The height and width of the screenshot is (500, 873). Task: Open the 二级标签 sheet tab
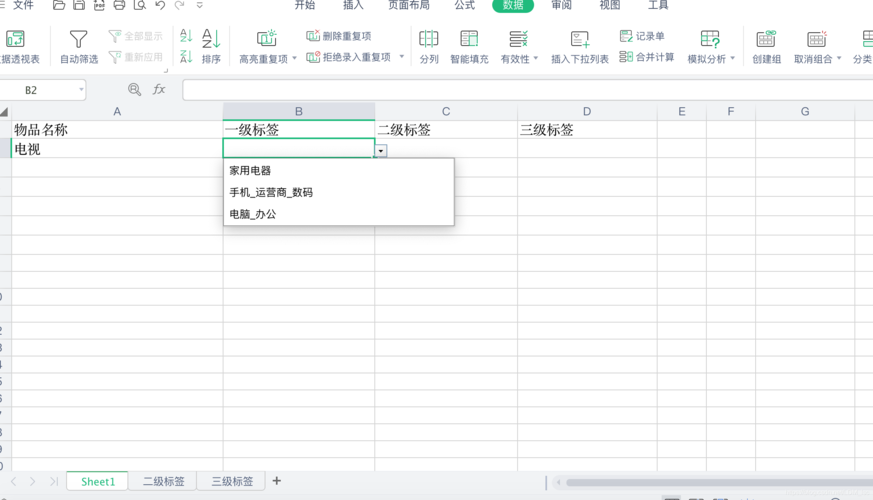point(163,481)
